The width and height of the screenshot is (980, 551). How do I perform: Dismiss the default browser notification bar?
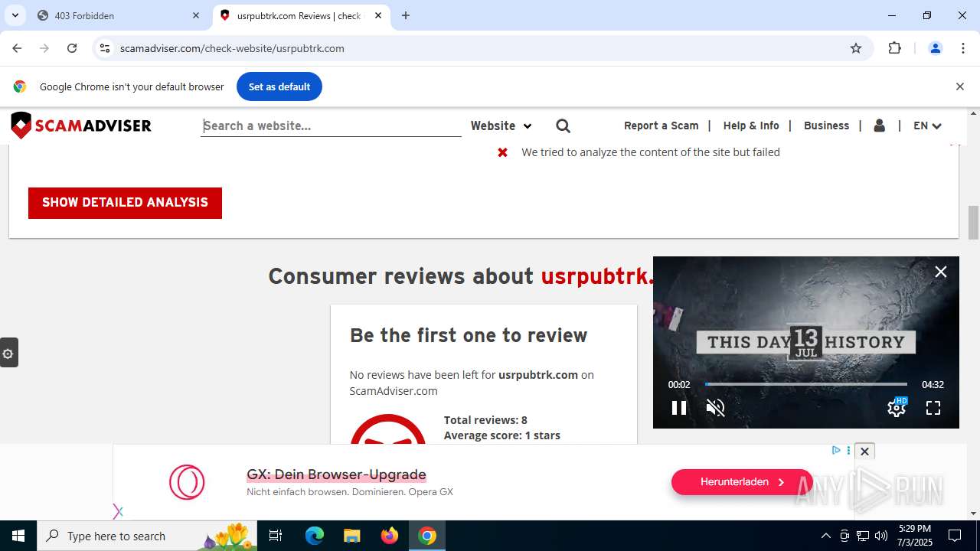tap(959, 86)
